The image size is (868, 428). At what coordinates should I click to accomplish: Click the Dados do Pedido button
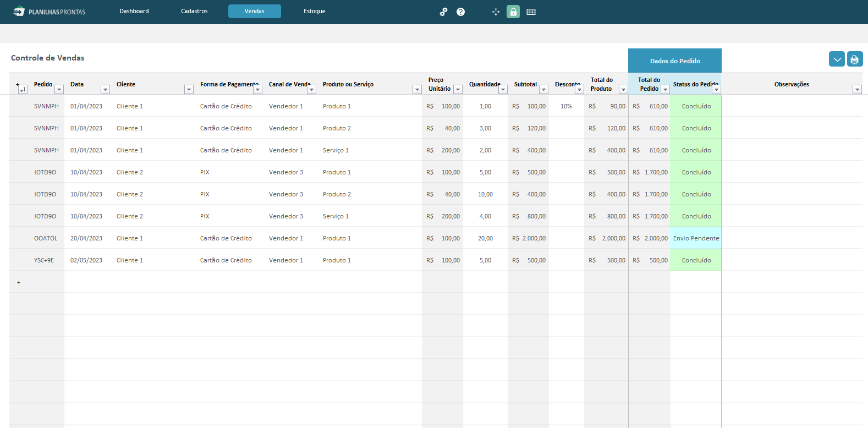point(674,61)
